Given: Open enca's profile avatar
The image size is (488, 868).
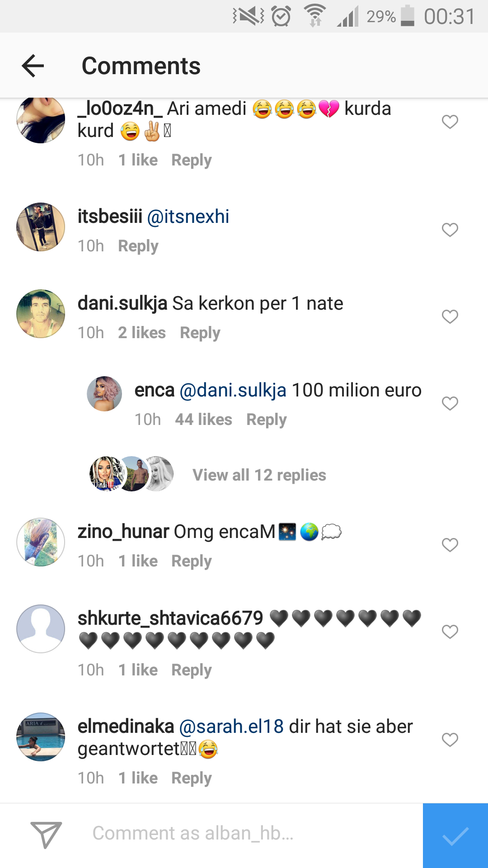Looking at the screenshot, I should coord(104,394).
